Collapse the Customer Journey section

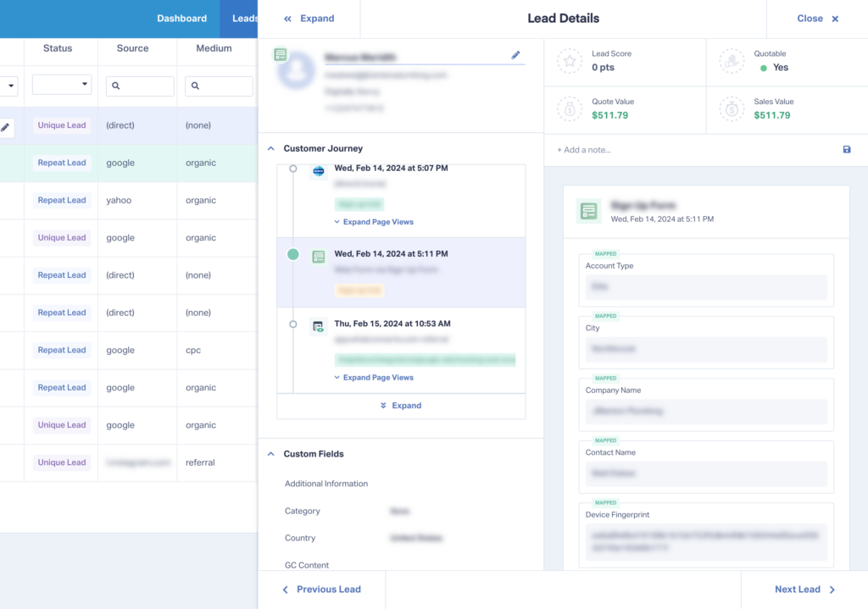click(270, 148)
